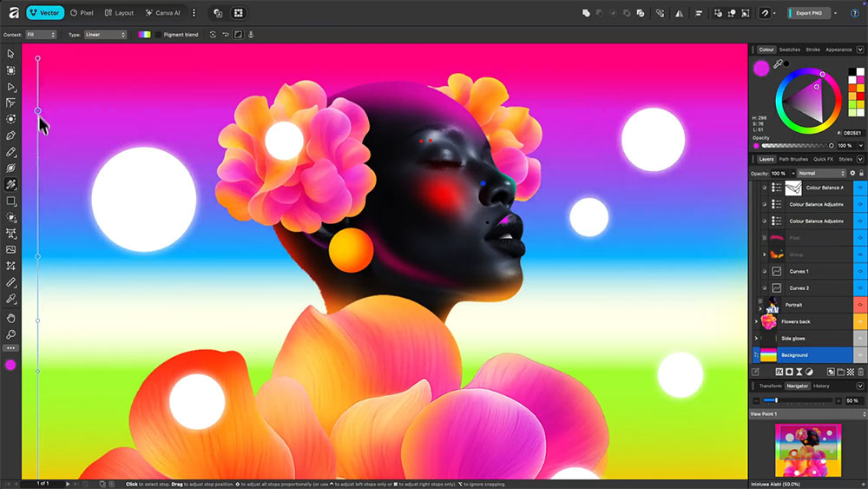Click the navigator zoom-in plus button
868x489 pixels.
[838, 400]
